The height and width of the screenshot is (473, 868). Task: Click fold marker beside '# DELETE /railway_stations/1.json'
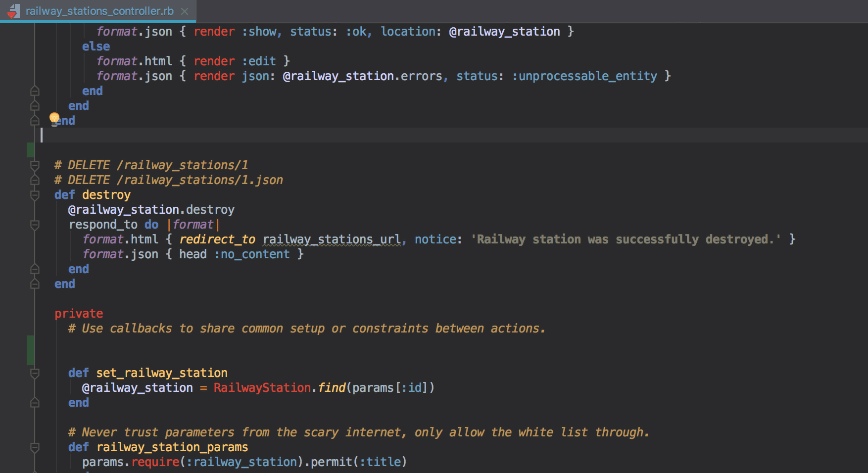(35, 180)
